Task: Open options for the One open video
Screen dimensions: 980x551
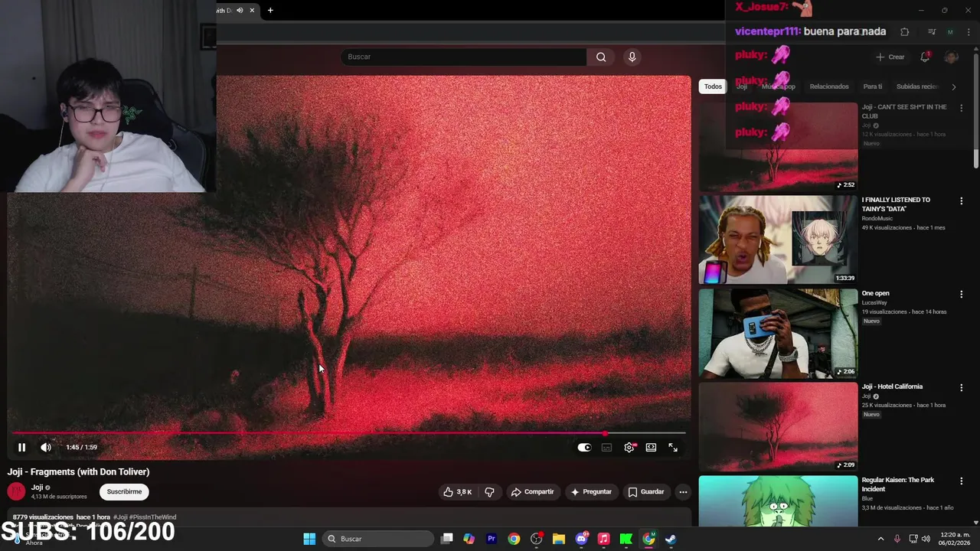Action: 961,295
